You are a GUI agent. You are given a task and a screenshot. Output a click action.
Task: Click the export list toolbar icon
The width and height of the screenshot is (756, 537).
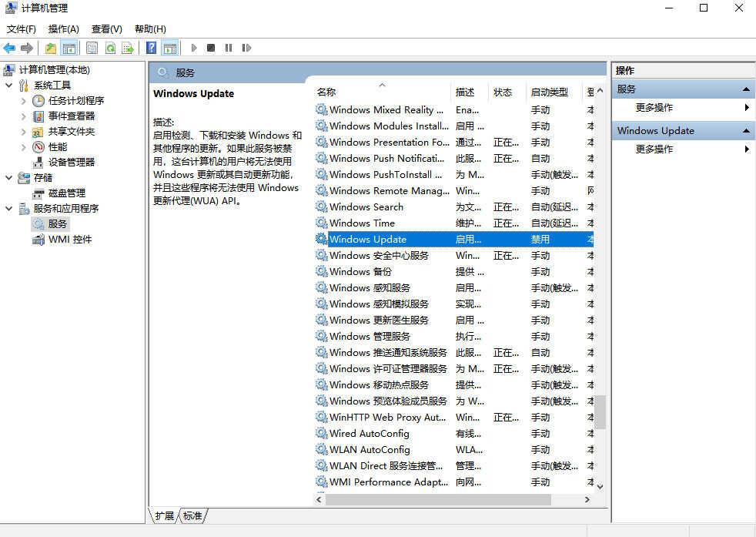coord(128,48)
